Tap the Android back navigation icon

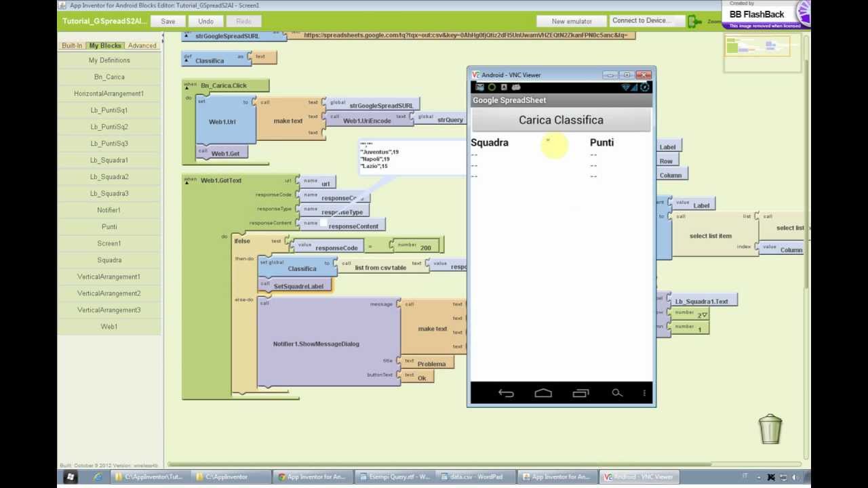click(506, 393)
